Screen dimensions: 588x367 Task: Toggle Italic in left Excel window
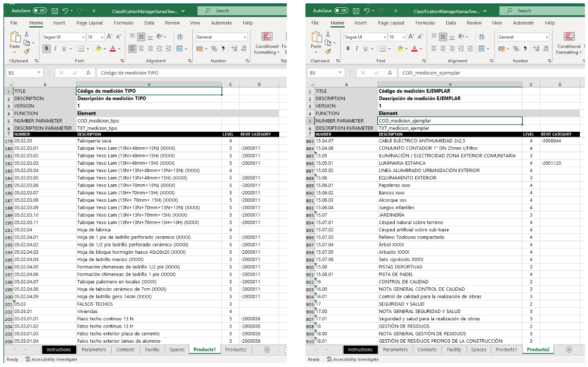coord(56,49)
